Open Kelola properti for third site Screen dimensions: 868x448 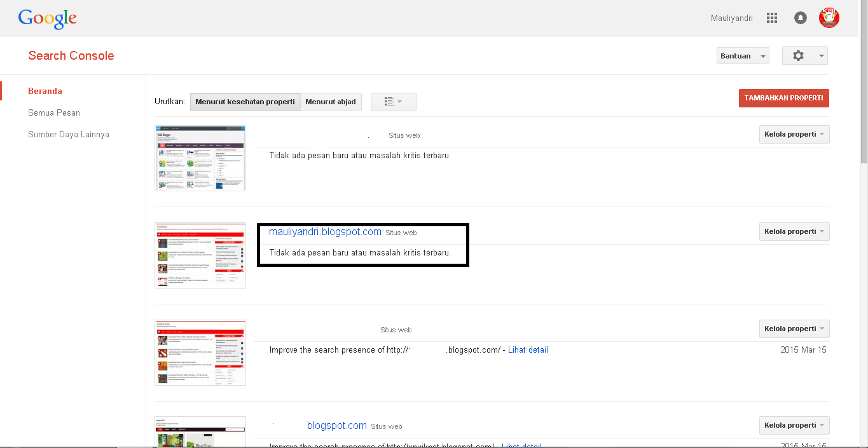coord(794,329)
